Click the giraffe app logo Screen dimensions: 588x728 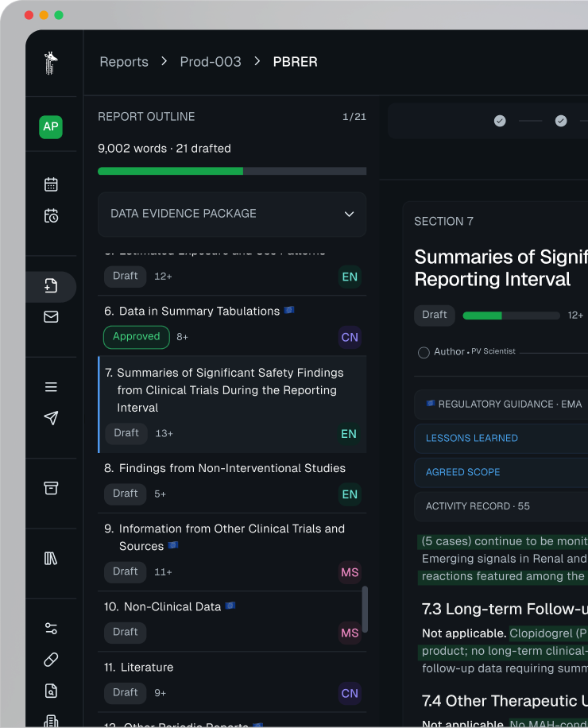[x=51, y=63]
